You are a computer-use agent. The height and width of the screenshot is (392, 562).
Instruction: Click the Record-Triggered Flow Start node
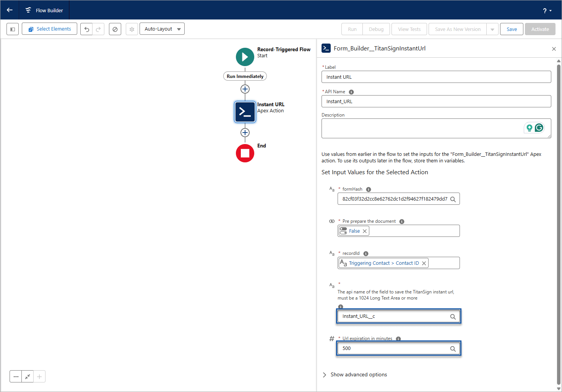pyautogui.click(x=245, y=57)
